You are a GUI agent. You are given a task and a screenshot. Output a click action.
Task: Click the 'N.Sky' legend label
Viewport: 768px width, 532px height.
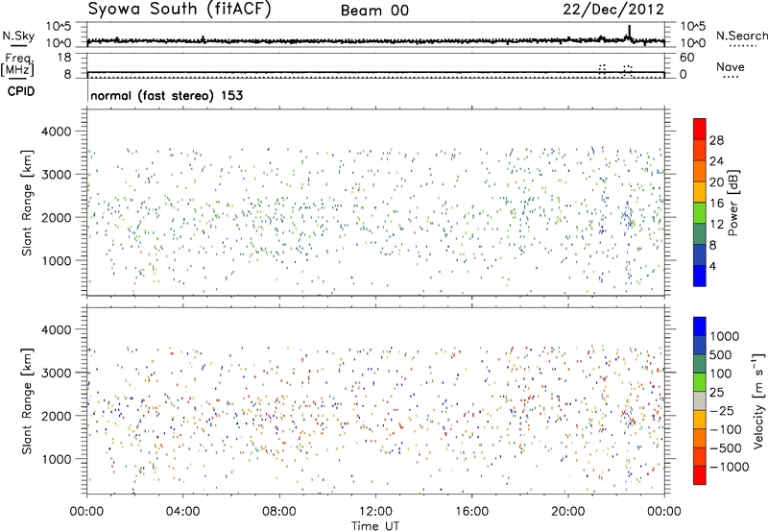[x=18, y=36]
